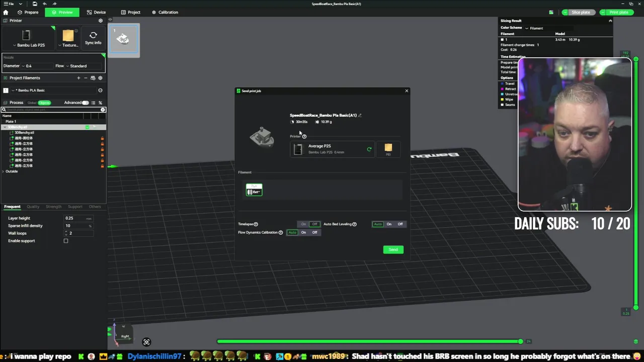
Task: Switch process scope to Objects
Action: click(x=44, y=103)
